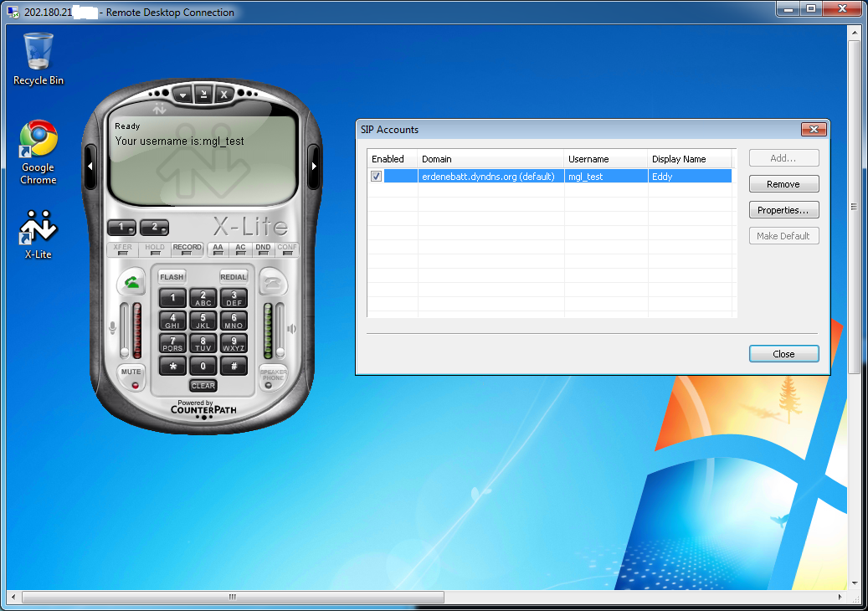The image size is (868, 611).
Task: Select line 2 on the softphone
Action: point(155,227)
